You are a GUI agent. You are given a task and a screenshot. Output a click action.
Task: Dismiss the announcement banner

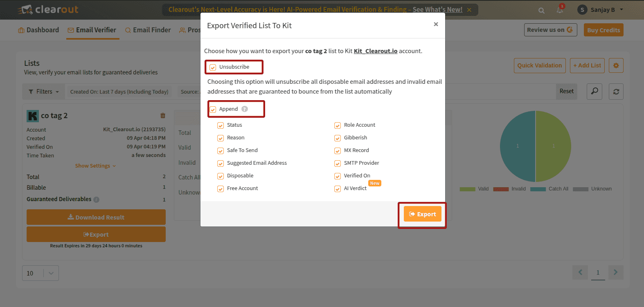pos(469,10)
